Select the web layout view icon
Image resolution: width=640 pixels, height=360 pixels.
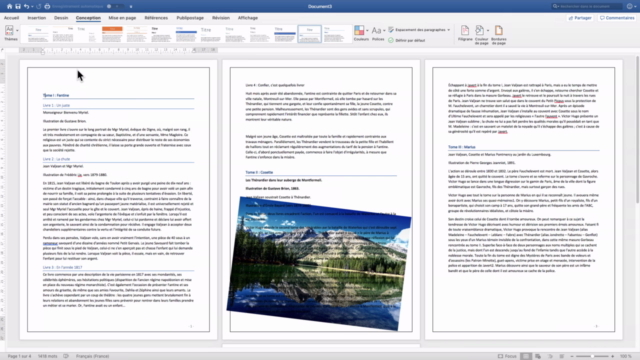click(538, 356)
